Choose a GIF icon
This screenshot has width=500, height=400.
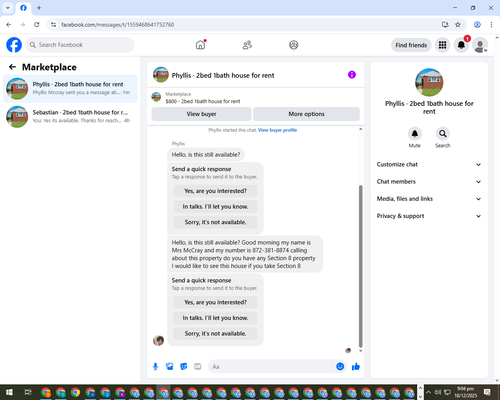[x=198, y=367]
